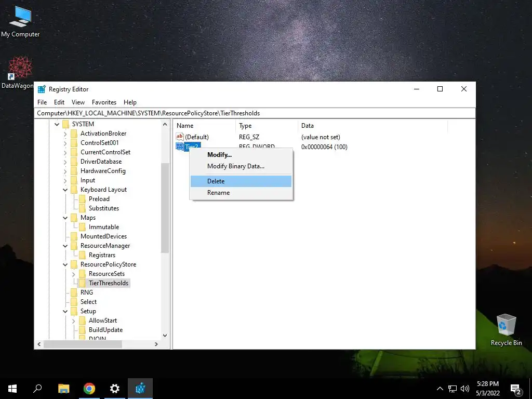Select the ResourceManager key

pos(105,246)
